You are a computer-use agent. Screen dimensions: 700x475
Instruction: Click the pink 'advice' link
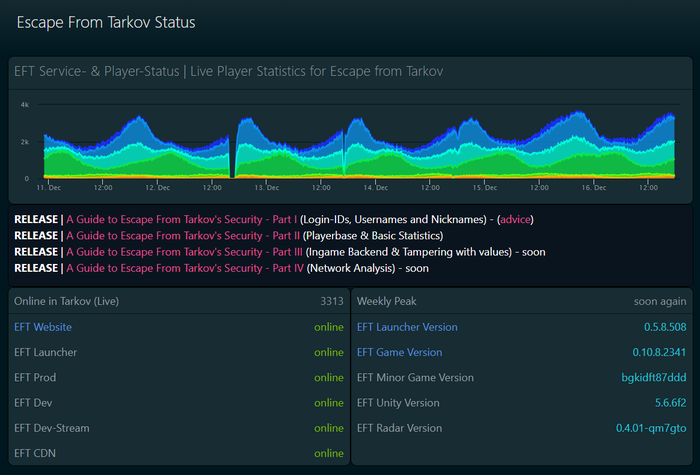[515, 220]
